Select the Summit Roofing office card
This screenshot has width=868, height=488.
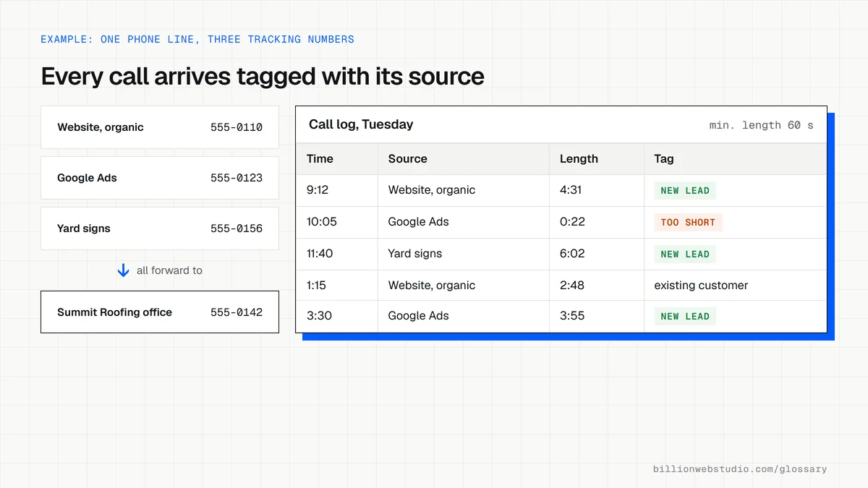point(160,312)
